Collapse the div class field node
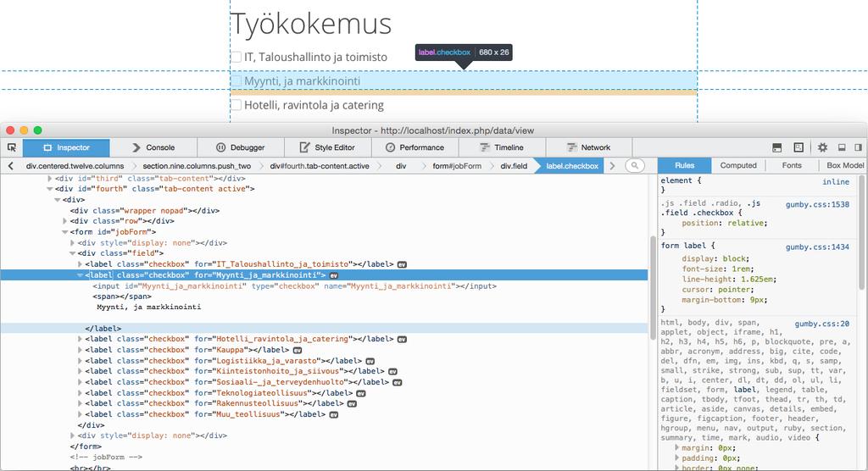 click(x=73, y=253)
